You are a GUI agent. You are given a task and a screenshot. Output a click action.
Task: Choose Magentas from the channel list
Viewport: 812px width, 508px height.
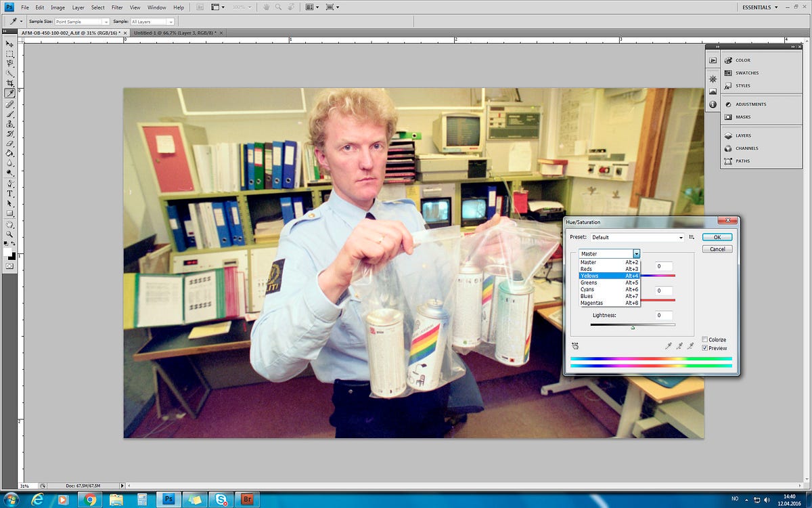coord(609,303)
